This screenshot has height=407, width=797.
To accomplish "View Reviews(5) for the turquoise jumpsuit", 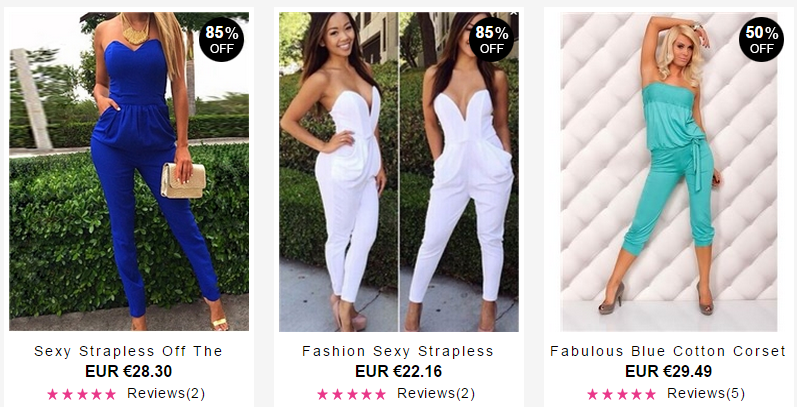I will (x=706, y=394).
